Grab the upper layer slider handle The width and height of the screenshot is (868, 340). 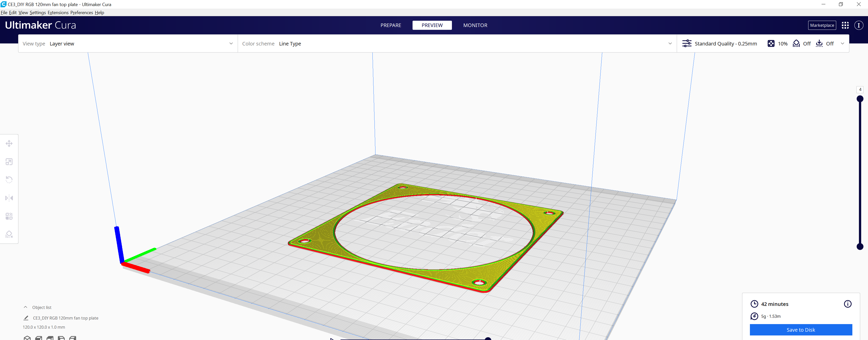[x=860, y=99]
